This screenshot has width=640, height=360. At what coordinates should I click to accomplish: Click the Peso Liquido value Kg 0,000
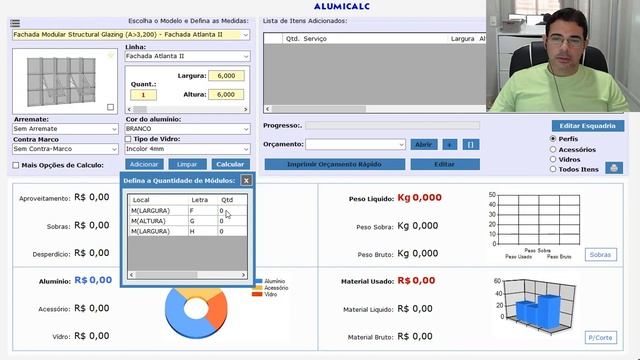tap(420, 198)
